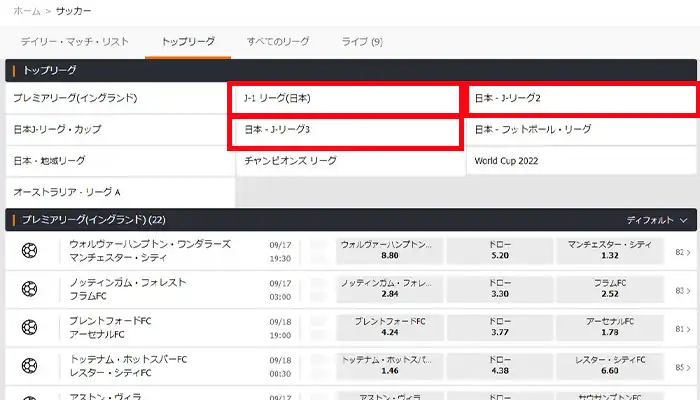Go to ホーム breadcrumb link
The width and height of the screenshot is (700, 400).
tap(27, 11)
